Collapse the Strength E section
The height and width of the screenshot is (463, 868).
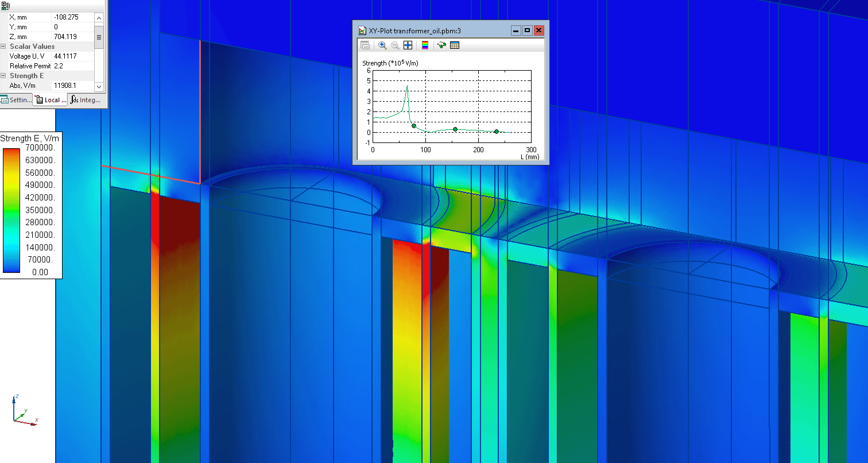[x=3, y=76]
